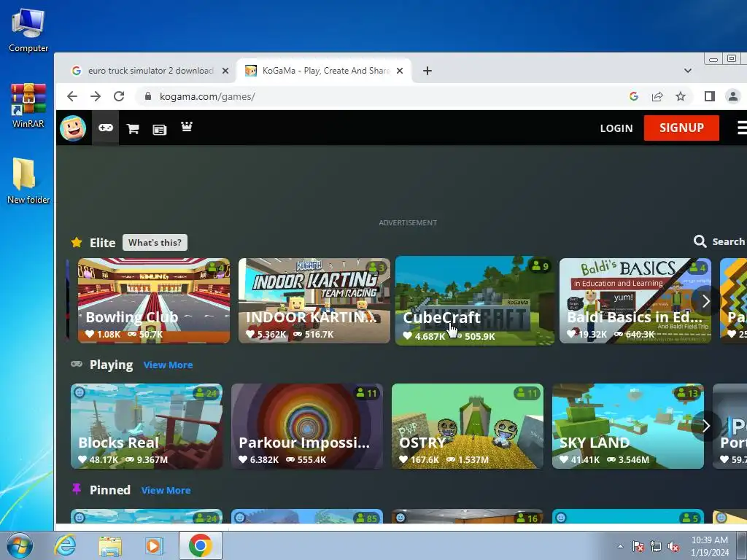Click the Elite section heading
Viewport: 747px width, 560px height.
(x=102, y=243)
